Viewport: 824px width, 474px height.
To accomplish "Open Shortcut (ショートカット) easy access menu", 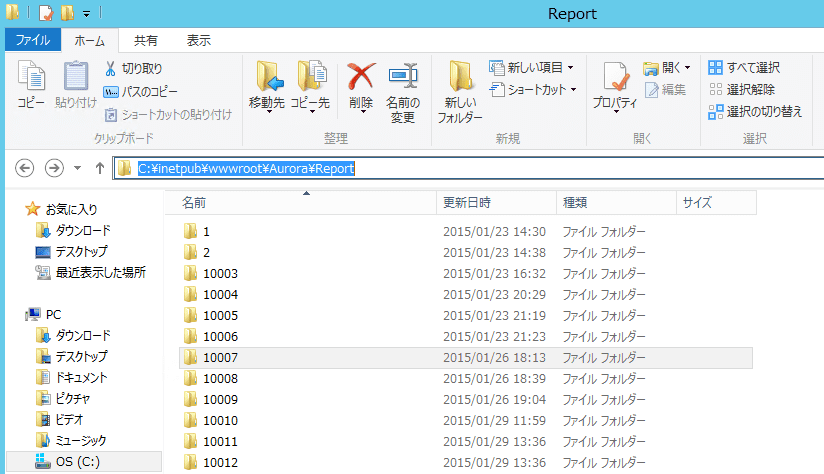I will pos(533,89).
